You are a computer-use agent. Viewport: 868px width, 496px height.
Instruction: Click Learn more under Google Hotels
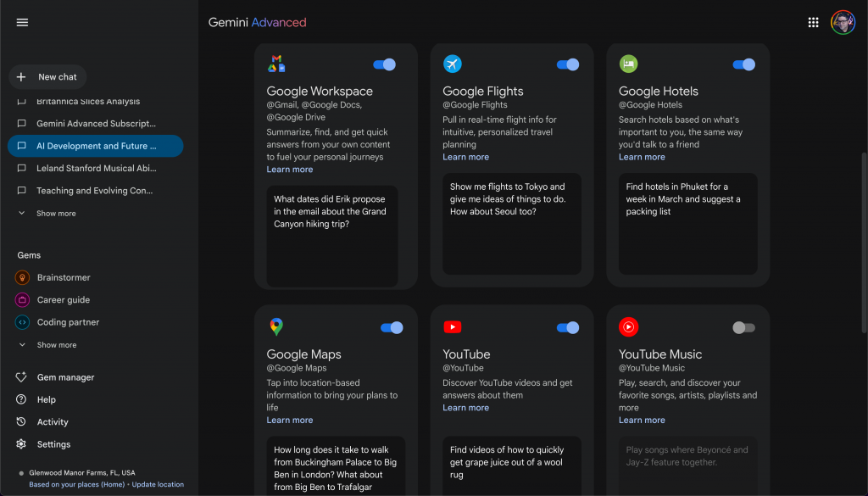(642, 157)
